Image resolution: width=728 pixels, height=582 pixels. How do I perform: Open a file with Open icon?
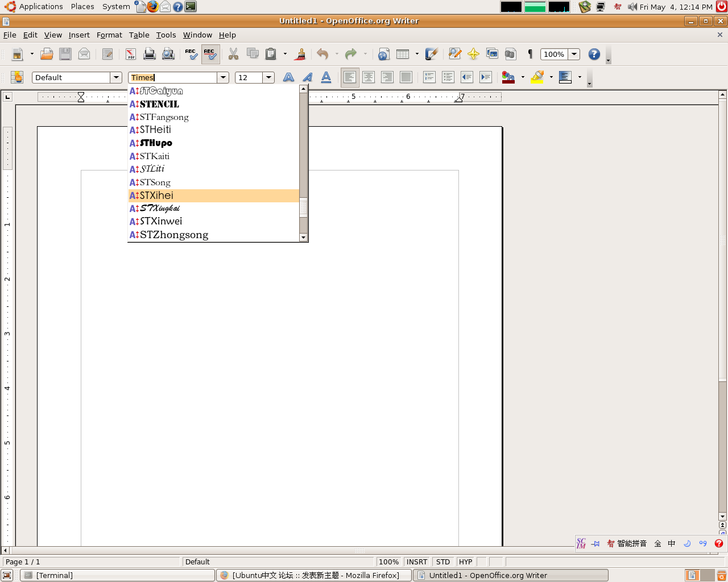47,54
